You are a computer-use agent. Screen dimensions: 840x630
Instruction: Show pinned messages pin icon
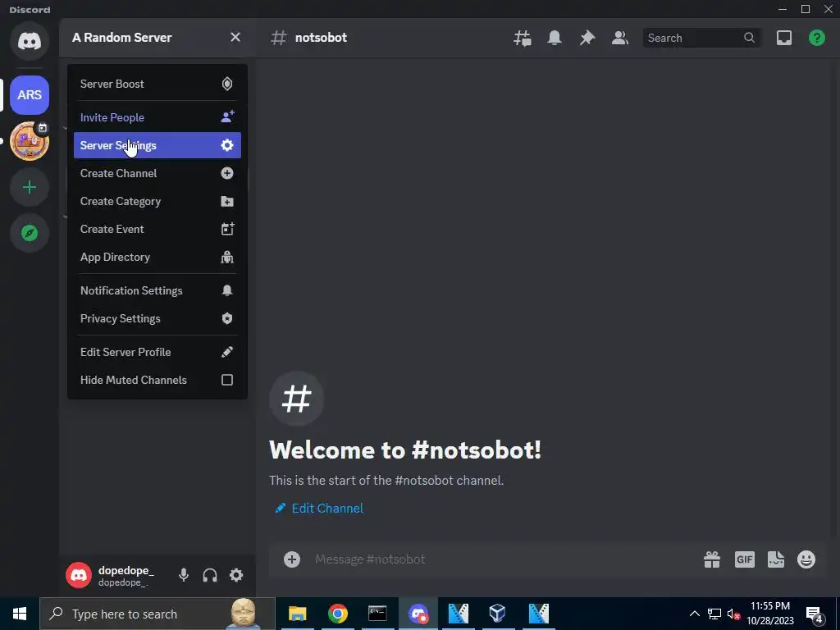click(587, 38)
